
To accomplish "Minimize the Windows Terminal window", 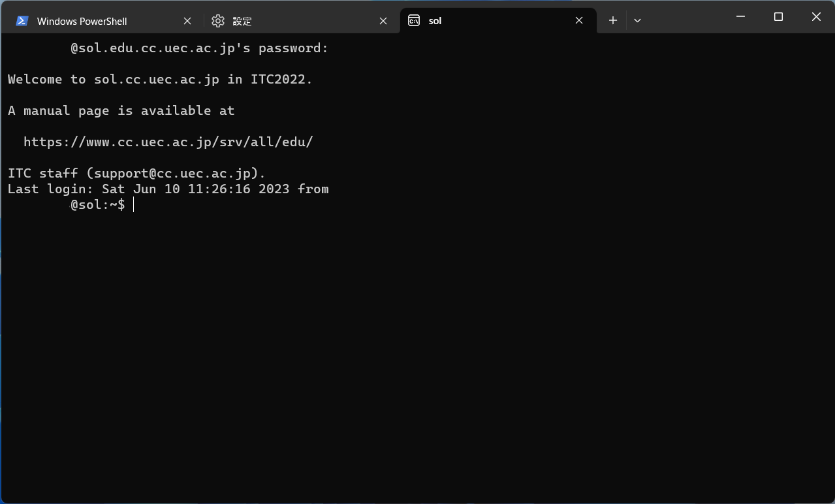I will (740, 17).
